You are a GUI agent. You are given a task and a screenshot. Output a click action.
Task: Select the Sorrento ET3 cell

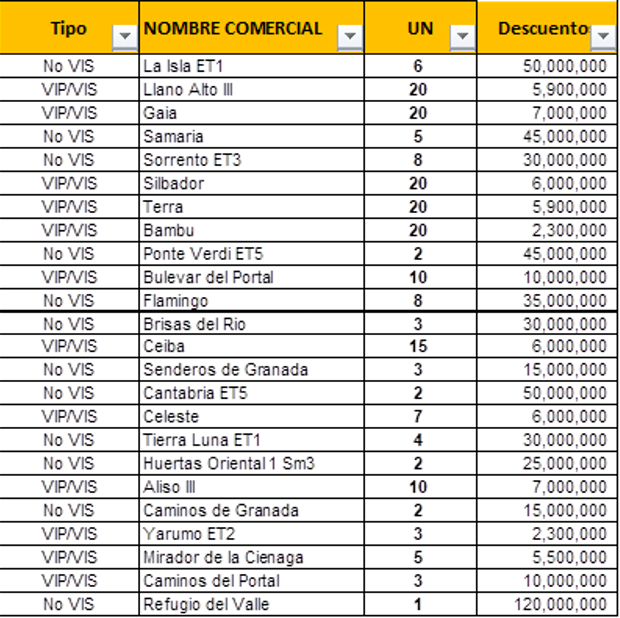point(251,160)
